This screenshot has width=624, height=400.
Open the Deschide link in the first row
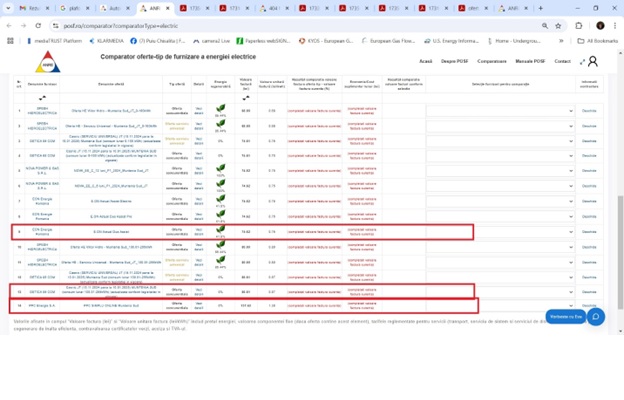(x=589, y=111)
